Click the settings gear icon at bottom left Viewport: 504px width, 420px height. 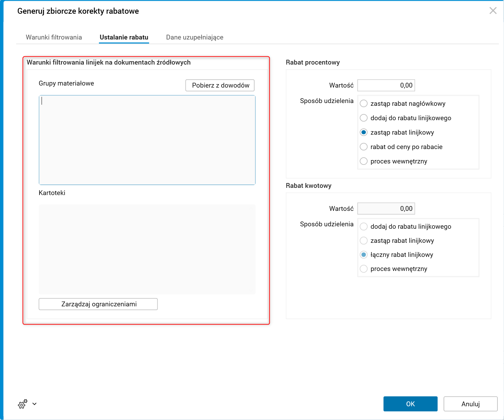pyautogui.click(x=22, y=404)
